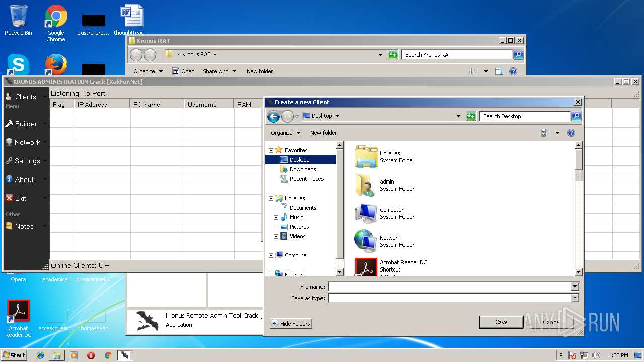Screen dimensions: 644x362
Task: Open Acrobat Reader DC desktop shortcut
Action: 18,319
